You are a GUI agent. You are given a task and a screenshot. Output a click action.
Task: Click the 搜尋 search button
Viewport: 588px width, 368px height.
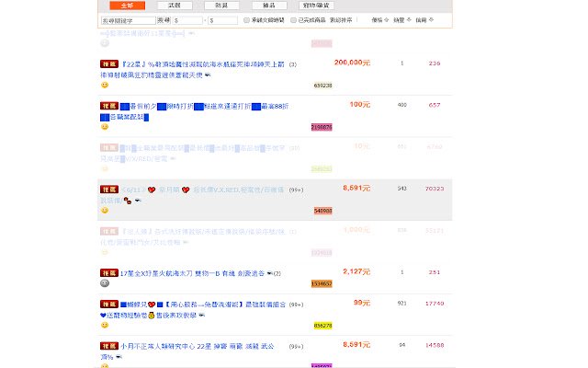click(x=164, y=20)
